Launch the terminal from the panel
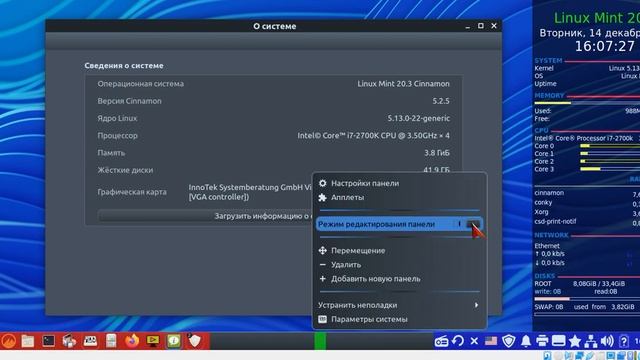The height and width of the screenshot is (360, 640). (49, 341)
